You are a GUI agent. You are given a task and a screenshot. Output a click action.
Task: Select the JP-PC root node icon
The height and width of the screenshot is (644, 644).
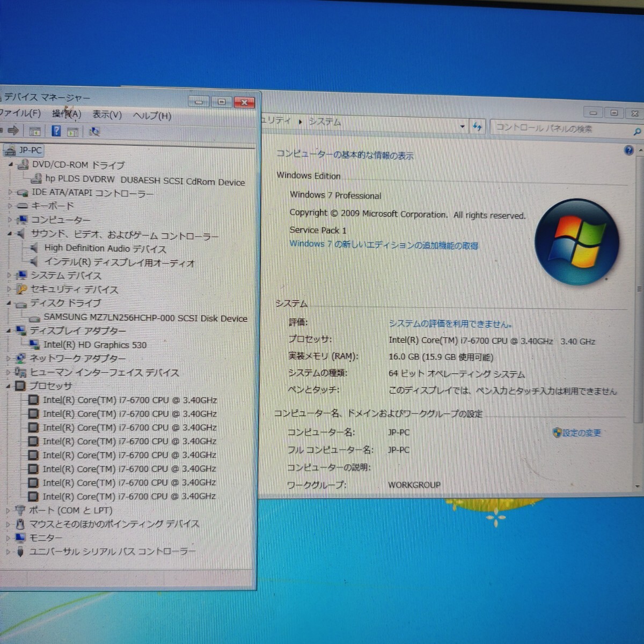[x=10, y=150]
